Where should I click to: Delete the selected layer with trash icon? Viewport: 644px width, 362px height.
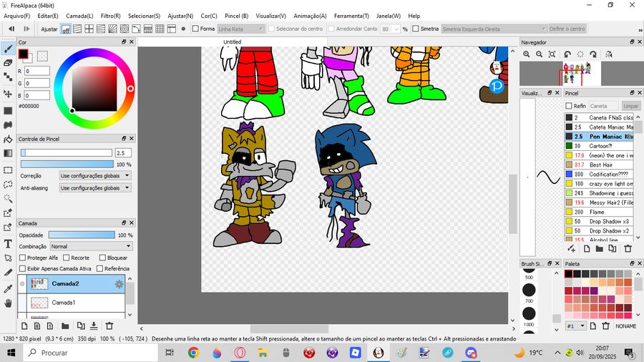[109, 326]
